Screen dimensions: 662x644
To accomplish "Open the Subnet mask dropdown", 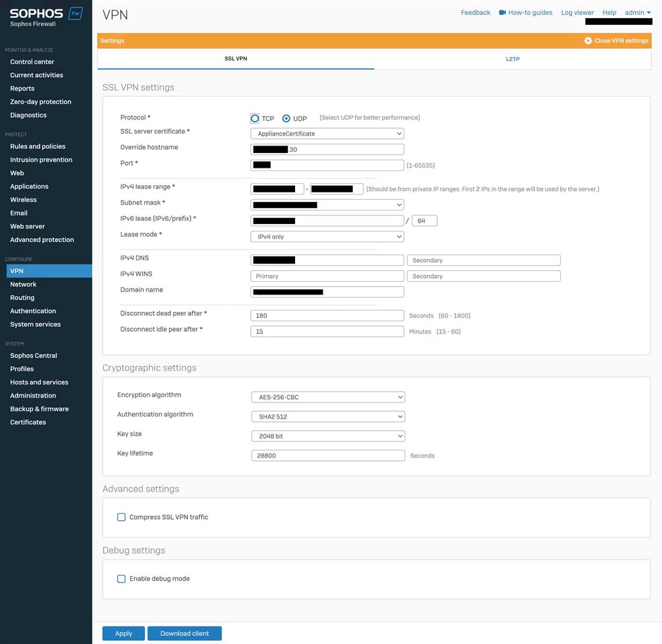I will click(x=327, y=205).
